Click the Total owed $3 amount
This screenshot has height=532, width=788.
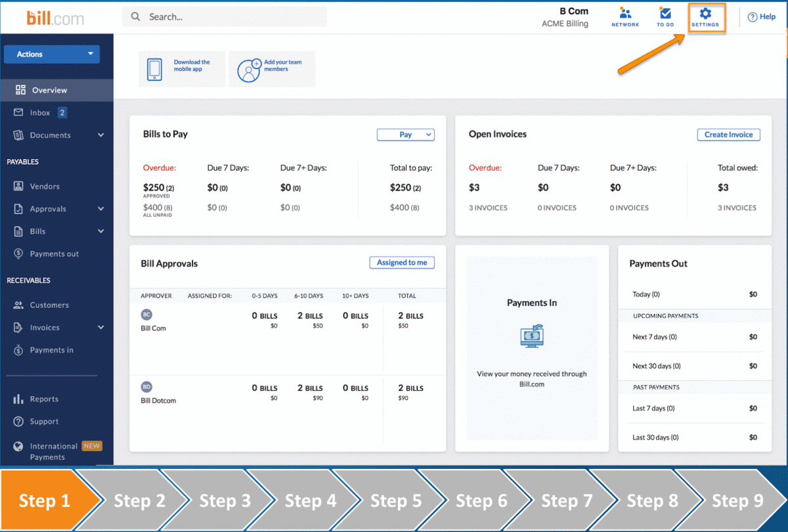tap(723, 188)
